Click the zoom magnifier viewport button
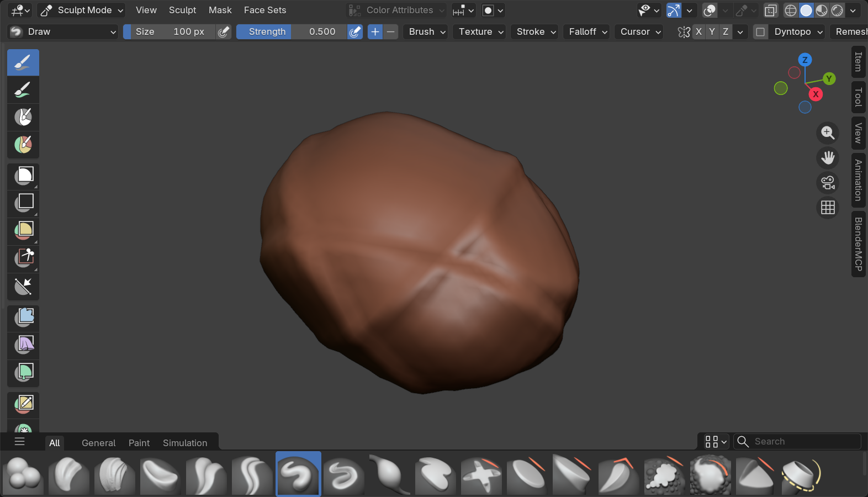Viewport: 868px width, 497px height. [828, 133]
